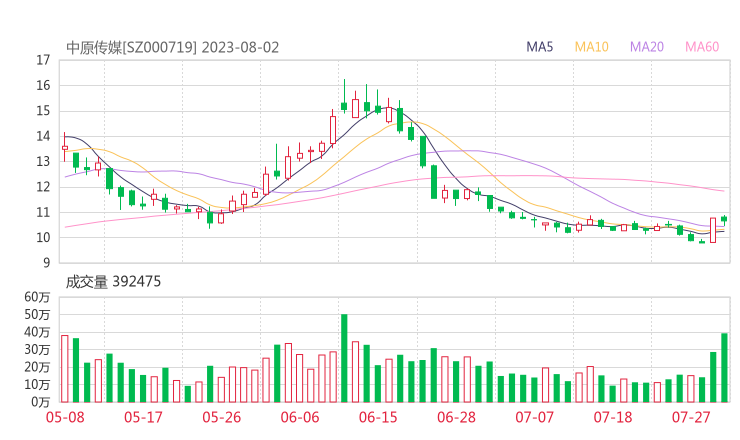
Task: Click the 0万 volume axis label
Action: click(x=41, y=402)
